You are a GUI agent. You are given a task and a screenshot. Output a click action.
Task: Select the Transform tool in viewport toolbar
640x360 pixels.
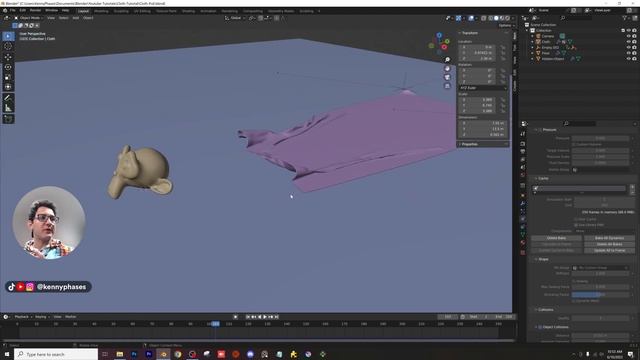pos(8,87)
